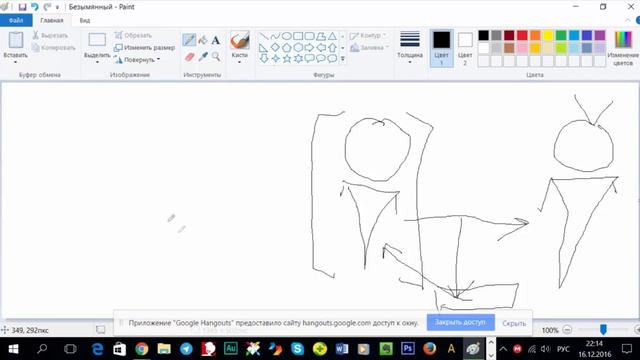Choose the Rectangle shape
Image resolution: width=640 pixels, height=360 pixels.
pyautogui.click(x=298, y=36)
